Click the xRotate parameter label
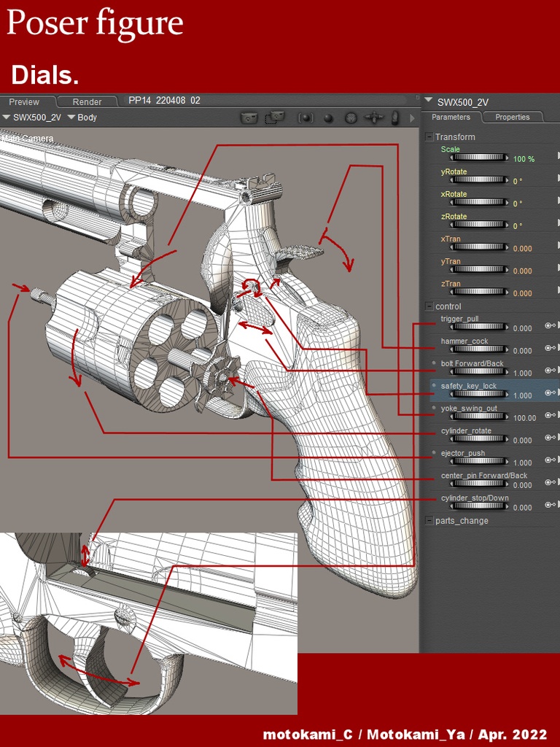560x747 pixels. tap(454, 194)
